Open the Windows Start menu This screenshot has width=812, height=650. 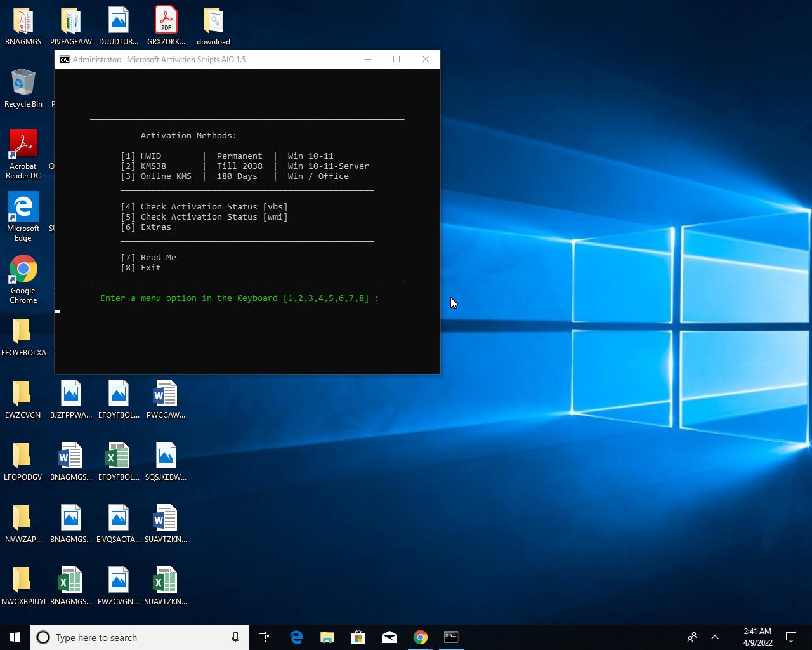click(x=15, y=637)
